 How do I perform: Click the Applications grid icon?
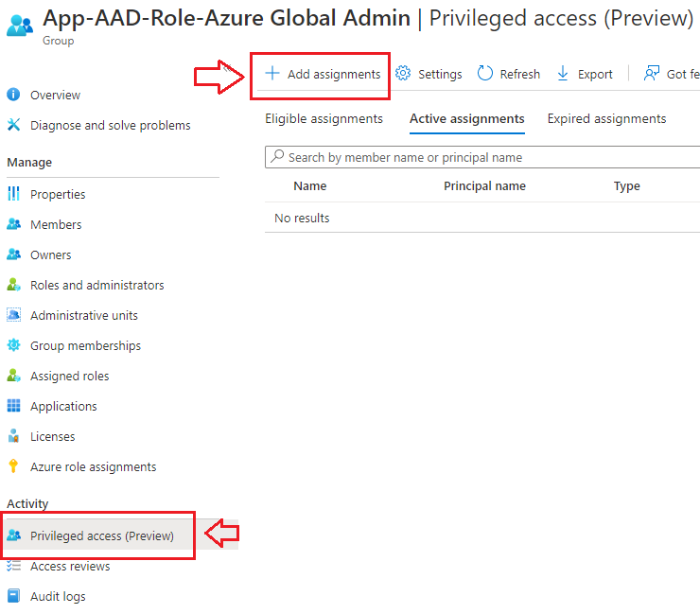tap(14, 406)
